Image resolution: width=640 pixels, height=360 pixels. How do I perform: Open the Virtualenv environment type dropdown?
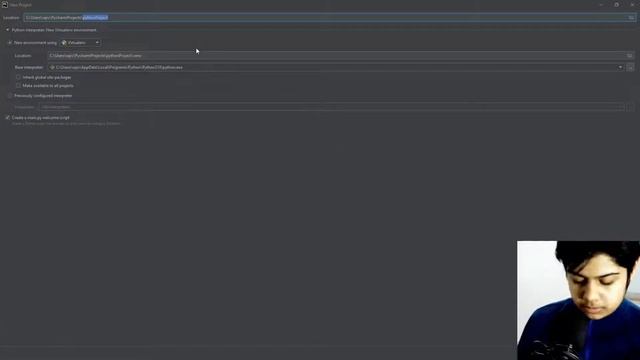80,42
